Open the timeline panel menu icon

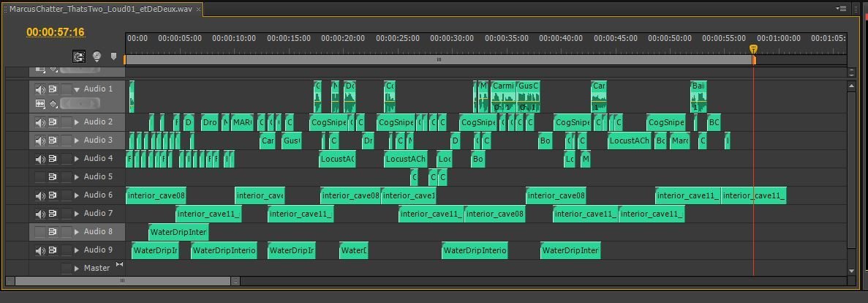(841, 8)
